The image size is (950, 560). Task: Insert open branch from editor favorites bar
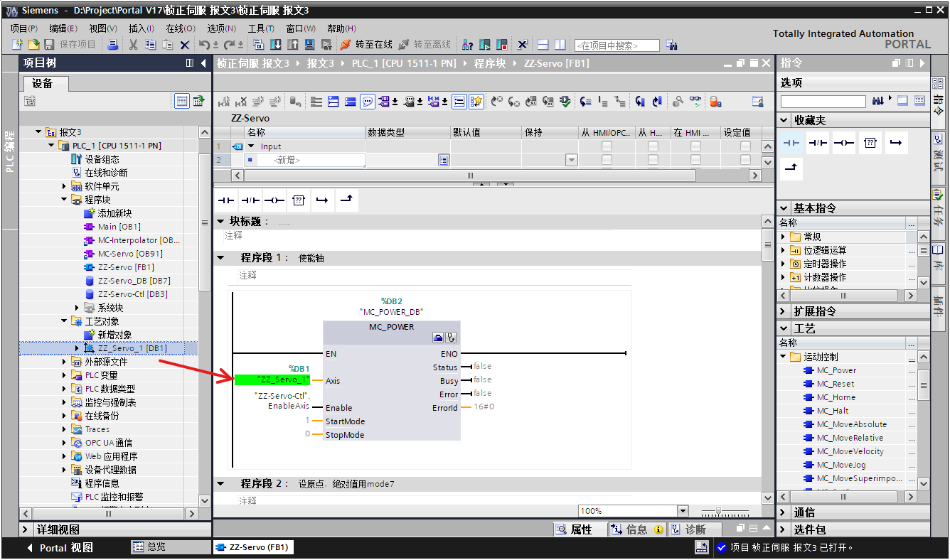(x=323, y=200)
